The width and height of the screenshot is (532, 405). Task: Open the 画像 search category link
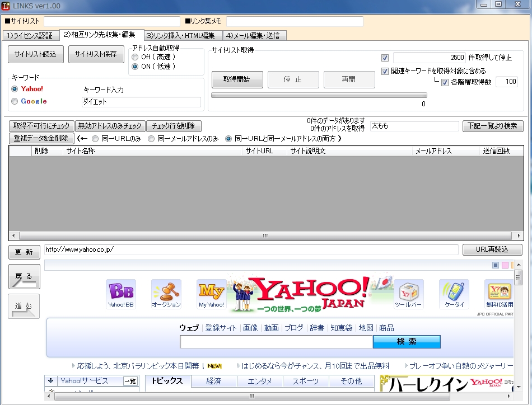point(250,328)
